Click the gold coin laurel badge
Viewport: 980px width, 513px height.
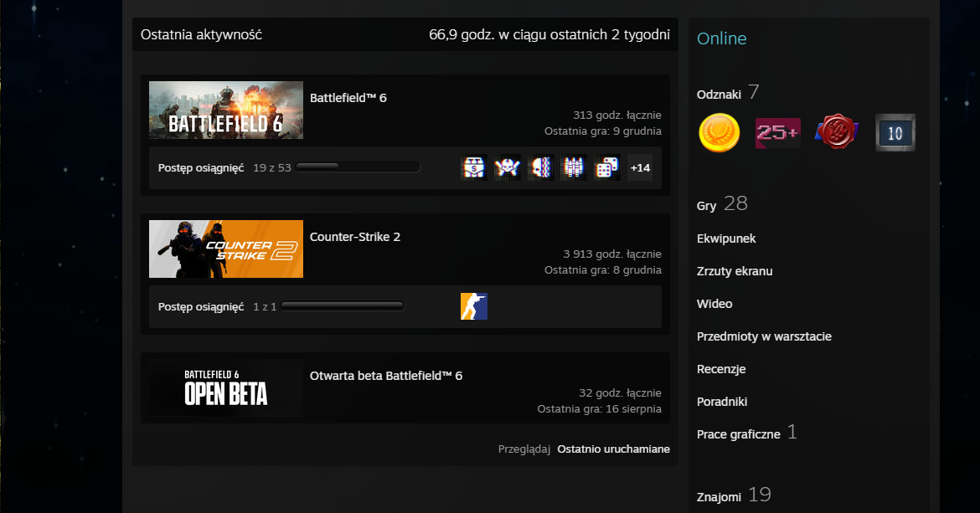pos(719,133)
